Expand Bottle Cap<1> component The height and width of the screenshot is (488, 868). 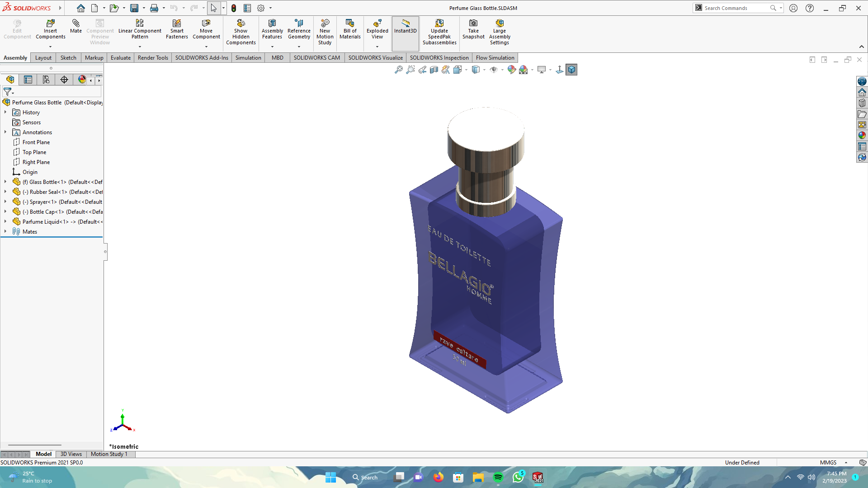click(x=5, y=211)
